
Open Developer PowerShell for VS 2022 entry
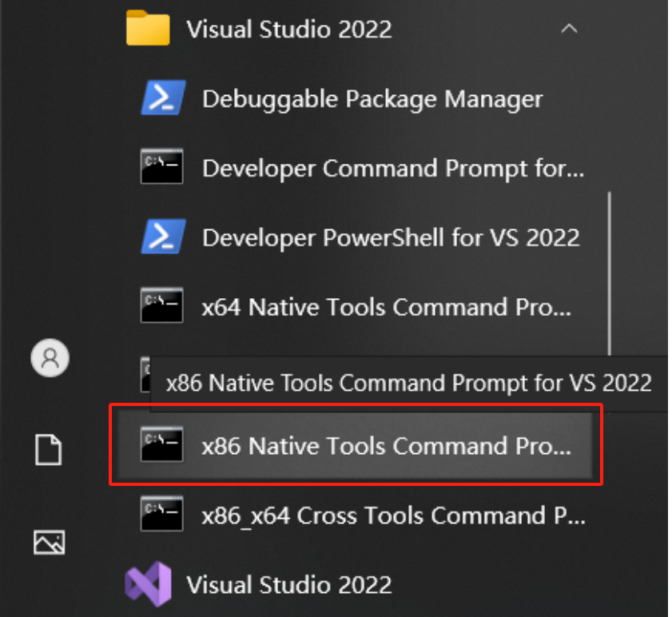pos(391,237)
